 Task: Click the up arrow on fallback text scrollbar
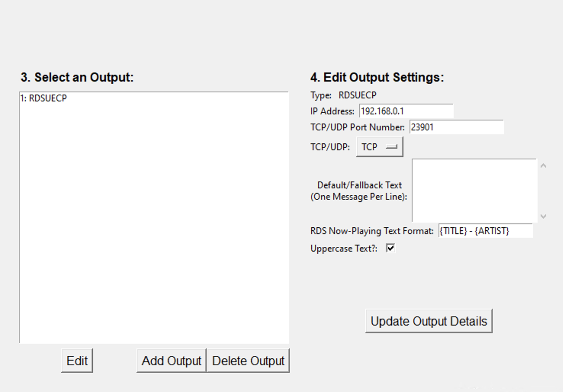coord(543,165)
